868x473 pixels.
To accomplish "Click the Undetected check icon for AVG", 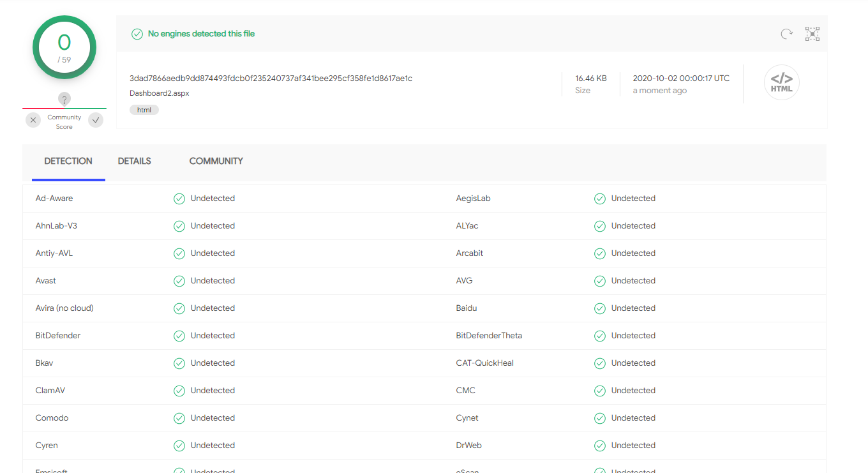I will (x=600, y=281).
